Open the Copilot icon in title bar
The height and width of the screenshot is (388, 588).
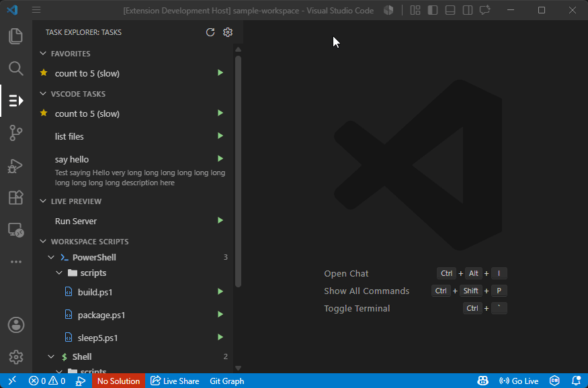click(388, 10)
